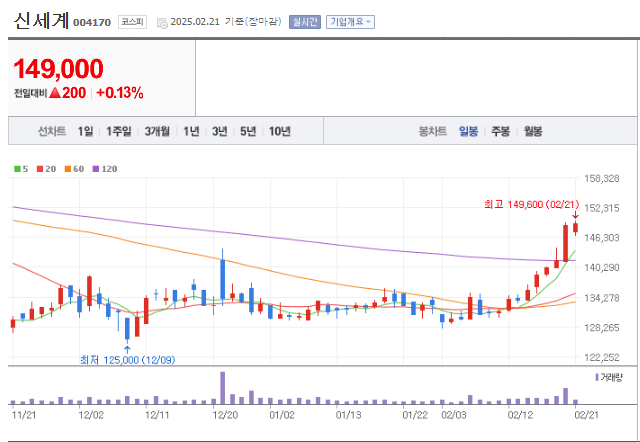Click the purple 120-day average swatch
Screen dimensions: 640x442
tap(96, 169)
